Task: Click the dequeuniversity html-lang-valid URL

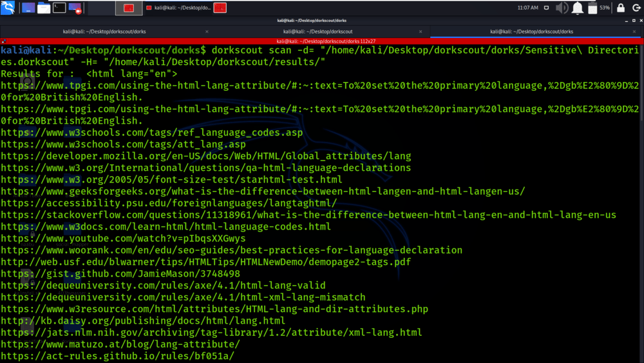Action: [163, 285]
